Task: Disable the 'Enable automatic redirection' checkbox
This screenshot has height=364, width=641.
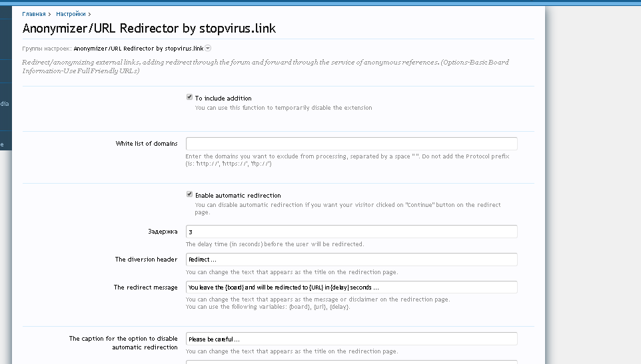Action: 190,195
